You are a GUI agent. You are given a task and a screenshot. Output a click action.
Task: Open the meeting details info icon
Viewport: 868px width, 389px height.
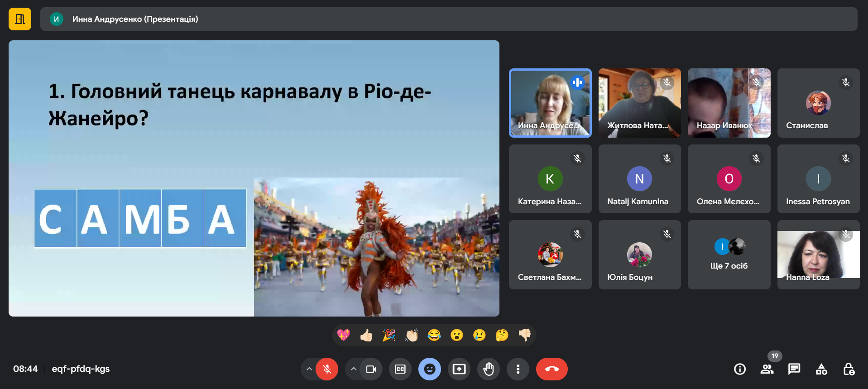(739, 369)
